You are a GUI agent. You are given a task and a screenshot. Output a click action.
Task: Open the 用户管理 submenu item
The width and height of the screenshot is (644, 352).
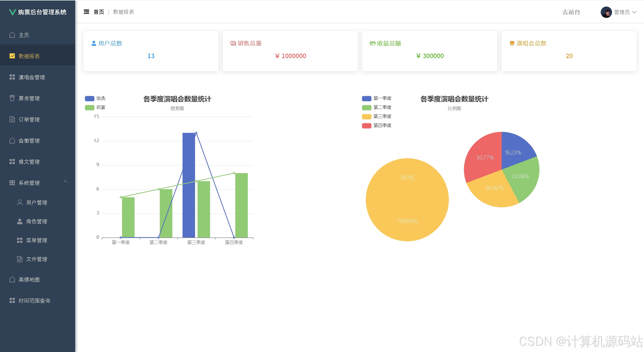tap(38, 203)
